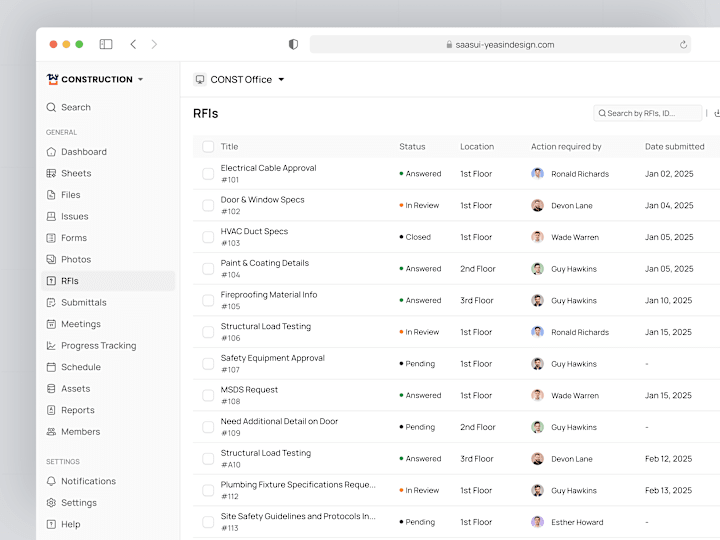Click the Search by RFIs, ID field
Viewport: 720px width, 540px height.
coord(647,113)
